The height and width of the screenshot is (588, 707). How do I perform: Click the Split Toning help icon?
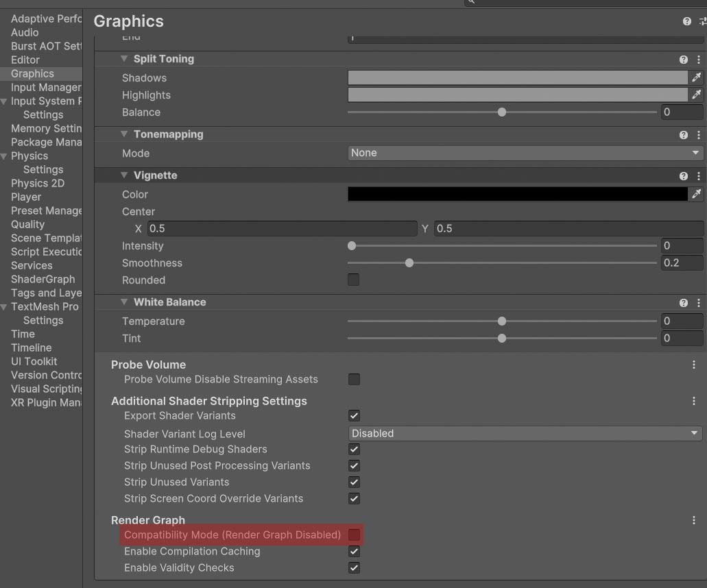click(683, 60)
